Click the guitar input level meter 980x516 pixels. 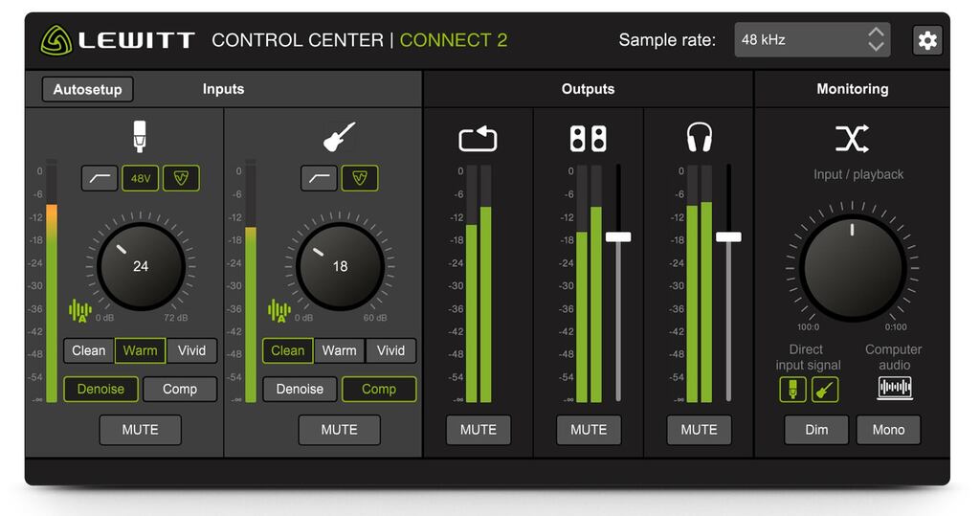coord(251,280)
